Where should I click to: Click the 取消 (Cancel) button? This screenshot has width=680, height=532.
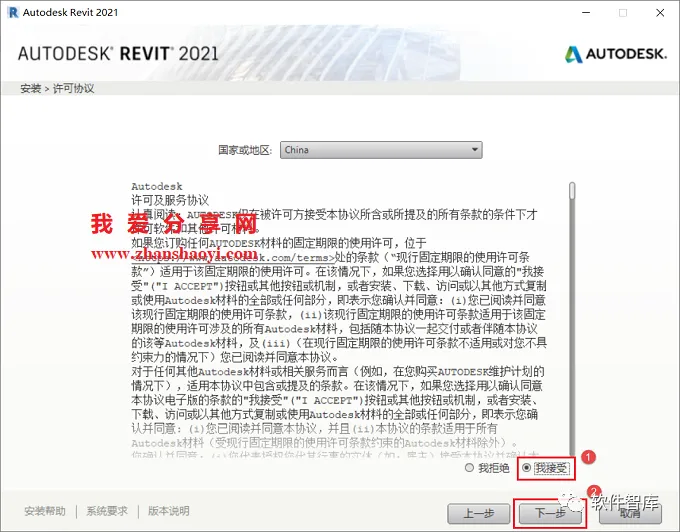(630, 513)
